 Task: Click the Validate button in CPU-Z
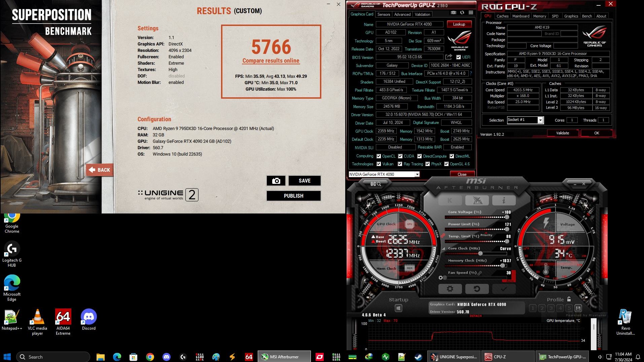pos(562,133)
